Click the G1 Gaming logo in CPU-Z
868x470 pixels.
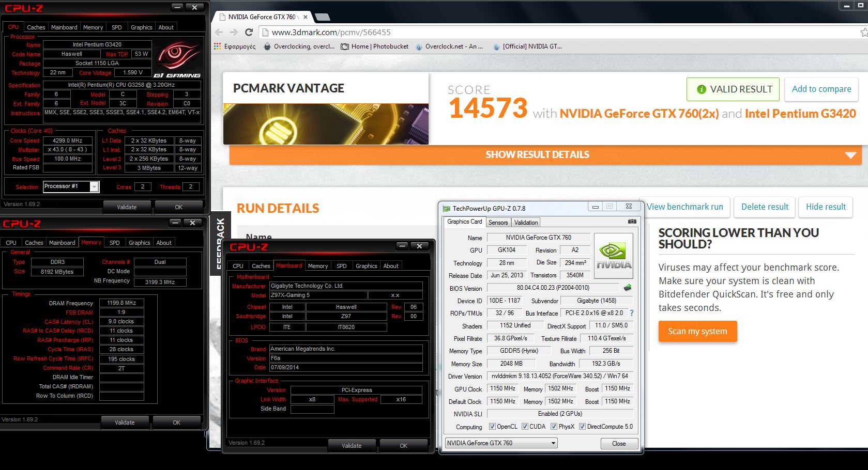(177, 59)
